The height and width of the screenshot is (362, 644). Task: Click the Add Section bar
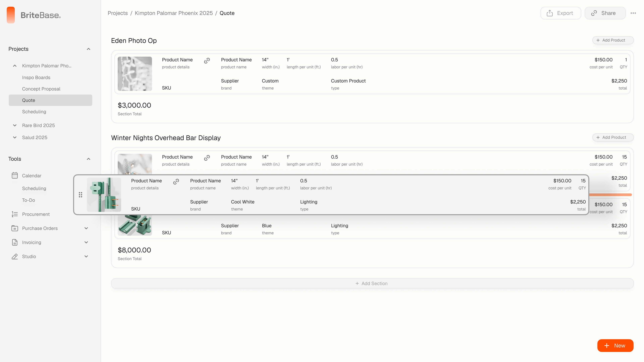tap(372, 283)
